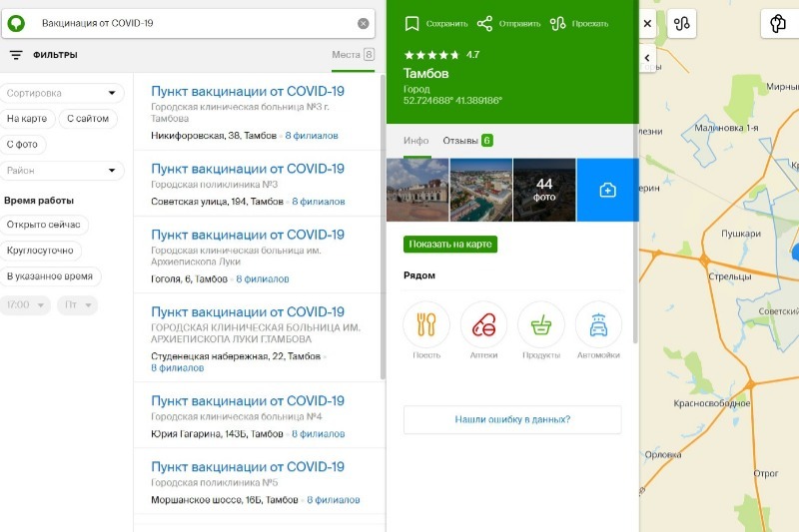The width and height of the screenshot is (799, 532).
Task: Open the Сортировка dropdown
Action: [62, 93]
